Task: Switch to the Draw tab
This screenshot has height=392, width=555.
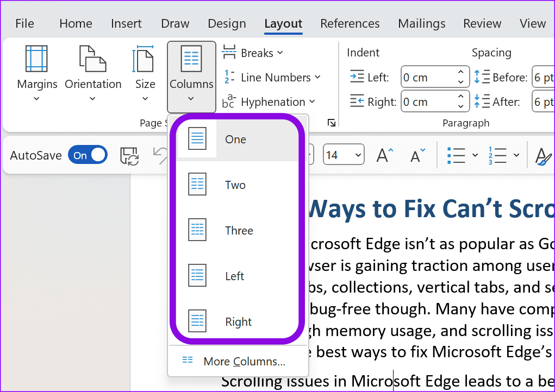Action: point(175,24)
